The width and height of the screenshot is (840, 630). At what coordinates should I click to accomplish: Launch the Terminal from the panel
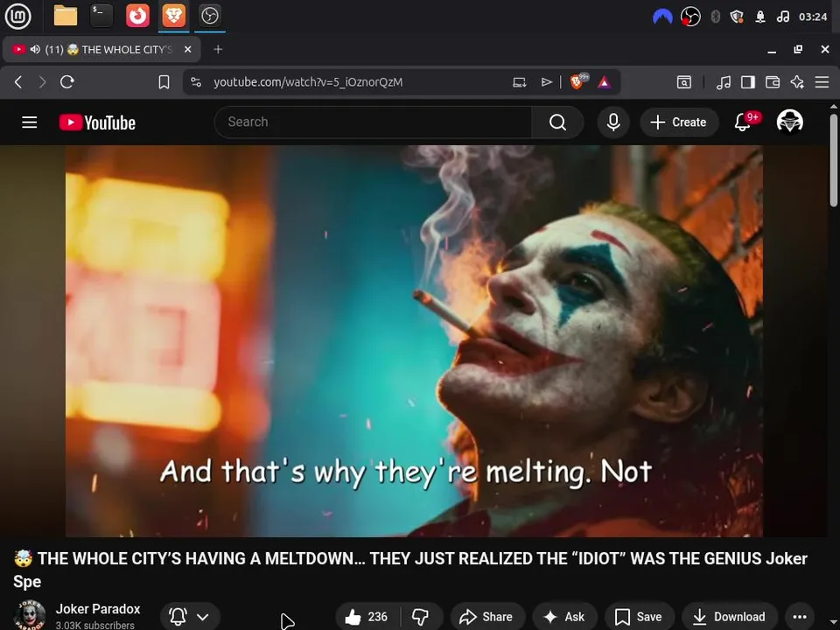pos(101,16)
